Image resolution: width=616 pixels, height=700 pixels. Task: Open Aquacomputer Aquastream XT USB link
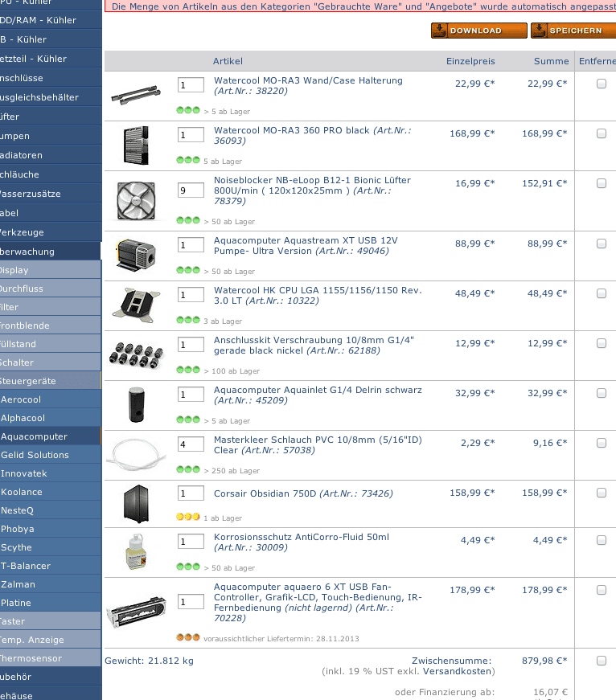306,246
